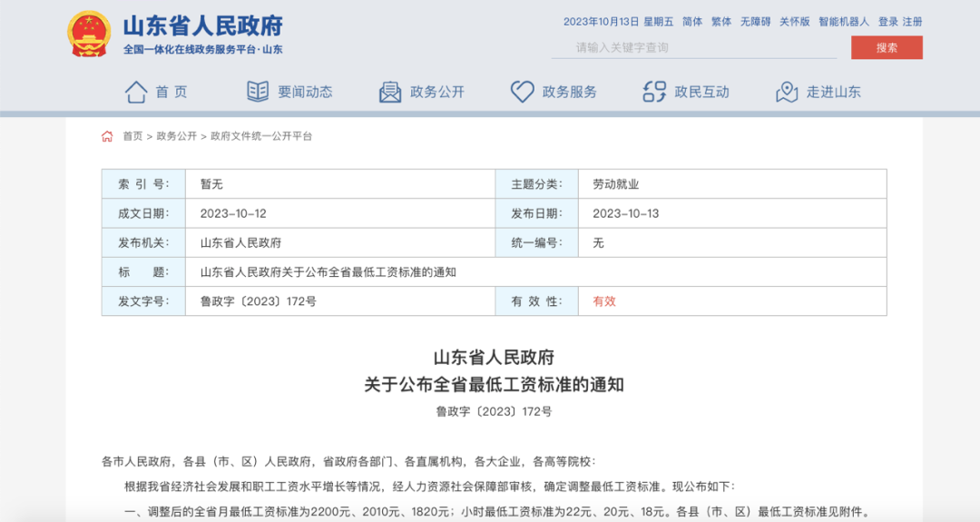Click the date 2023年10月13日 星期五

618,22
